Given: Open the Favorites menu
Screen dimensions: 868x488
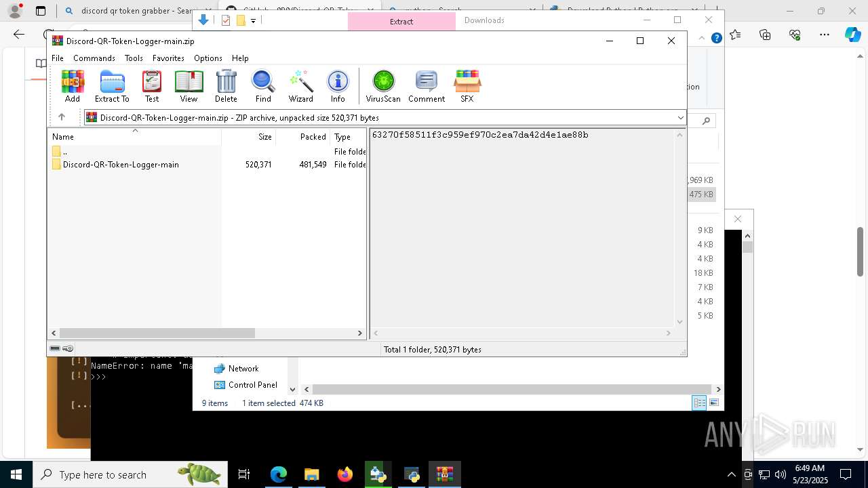Looking at the screenshot, I should (168, 58).
